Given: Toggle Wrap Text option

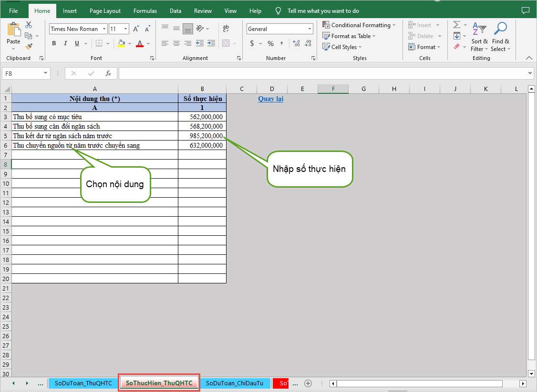Looking at the screenshot, I should 226,29.
